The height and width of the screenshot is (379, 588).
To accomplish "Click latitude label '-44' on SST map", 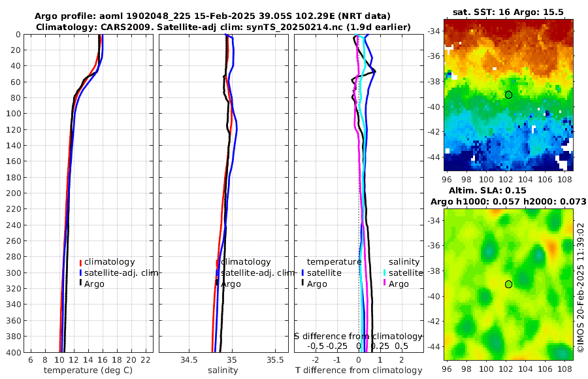I will pos(434,157).
